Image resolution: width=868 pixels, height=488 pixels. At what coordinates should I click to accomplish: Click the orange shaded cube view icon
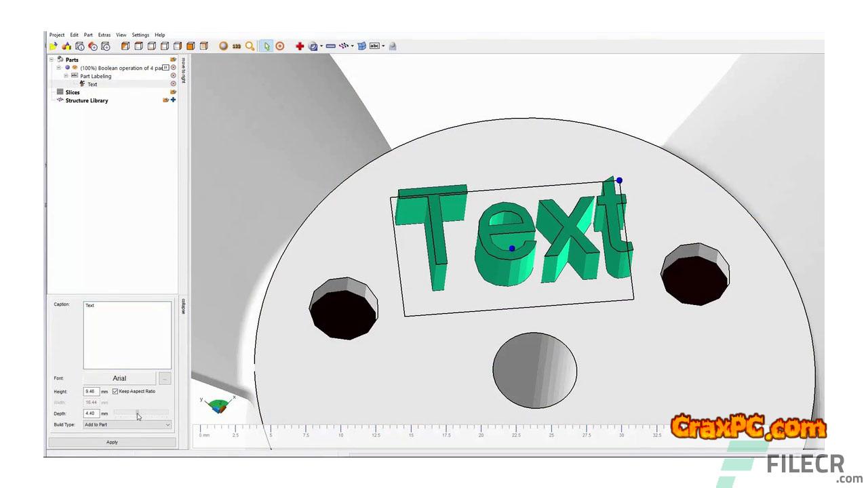(x=191, y=46)
